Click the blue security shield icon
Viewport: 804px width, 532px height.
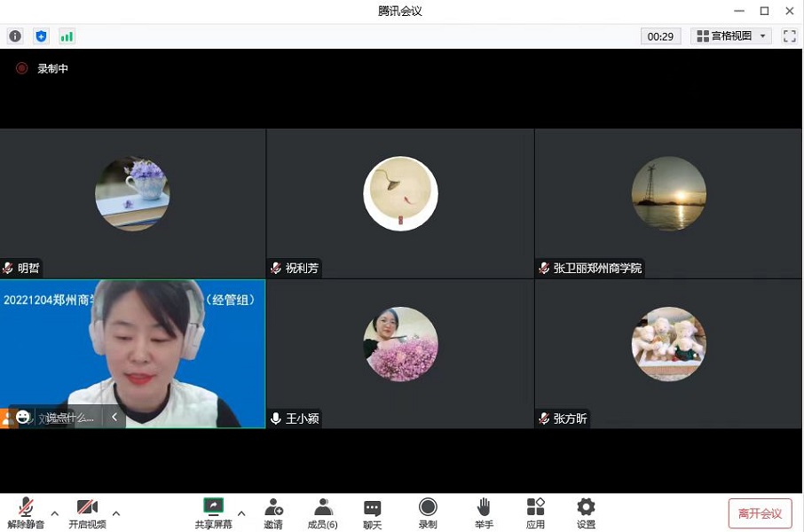click(40, 36)
